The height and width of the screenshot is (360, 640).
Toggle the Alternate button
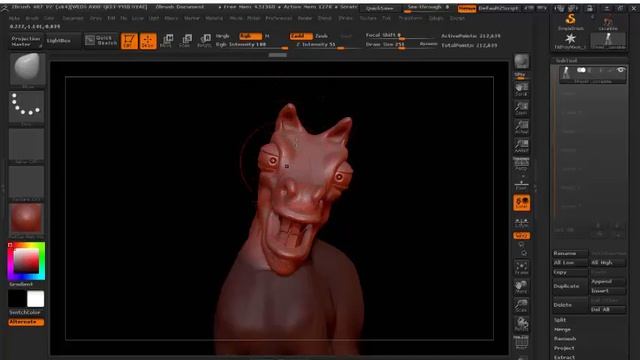click(x=26, y=322)
